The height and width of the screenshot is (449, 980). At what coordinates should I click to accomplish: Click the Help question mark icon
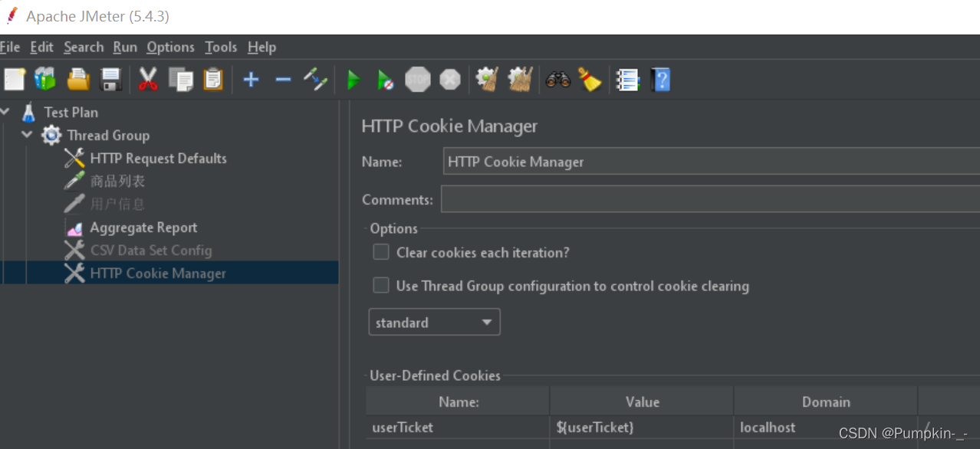(660, 79)
